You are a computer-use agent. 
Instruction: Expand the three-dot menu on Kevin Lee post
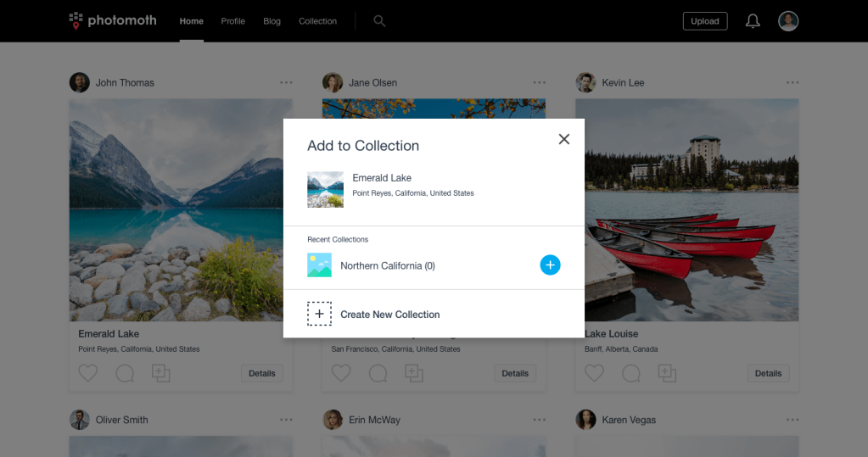pyautogui.click(x=792, y=82)
